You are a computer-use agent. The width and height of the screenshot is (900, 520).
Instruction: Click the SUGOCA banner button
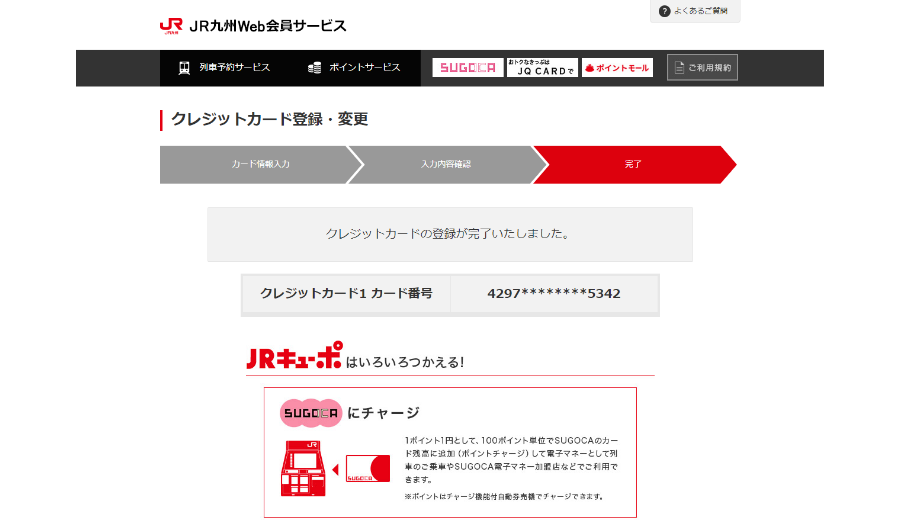(x=468, y=67)
